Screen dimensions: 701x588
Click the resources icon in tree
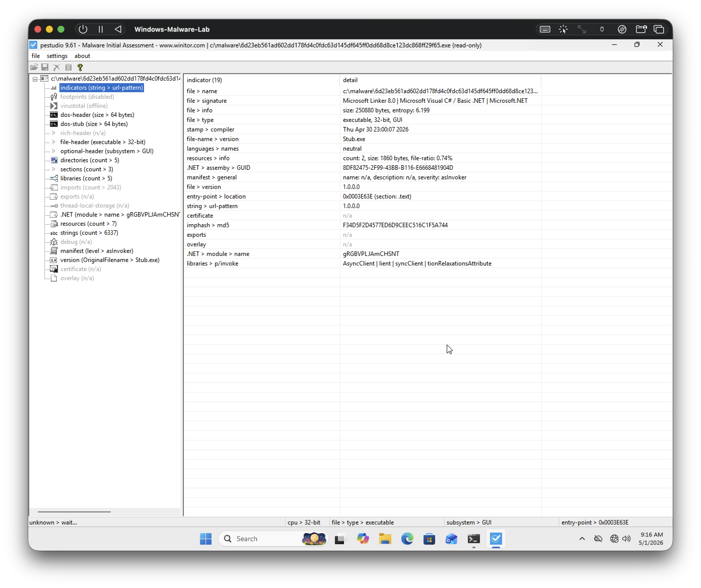point(54,224)
